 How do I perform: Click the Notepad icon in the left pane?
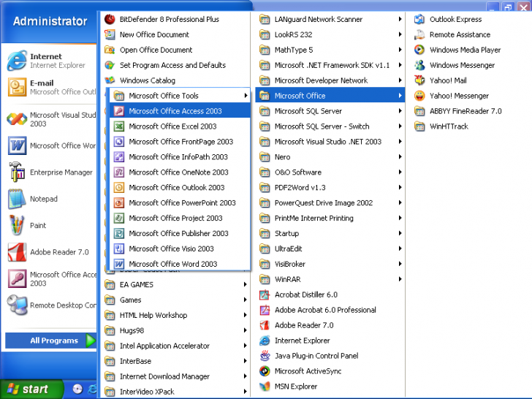pos(17,199)
